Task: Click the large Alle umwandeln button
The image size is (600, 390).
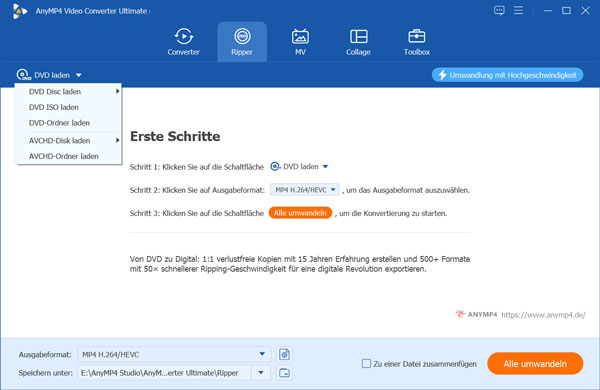Action: (x=535, y=364)
